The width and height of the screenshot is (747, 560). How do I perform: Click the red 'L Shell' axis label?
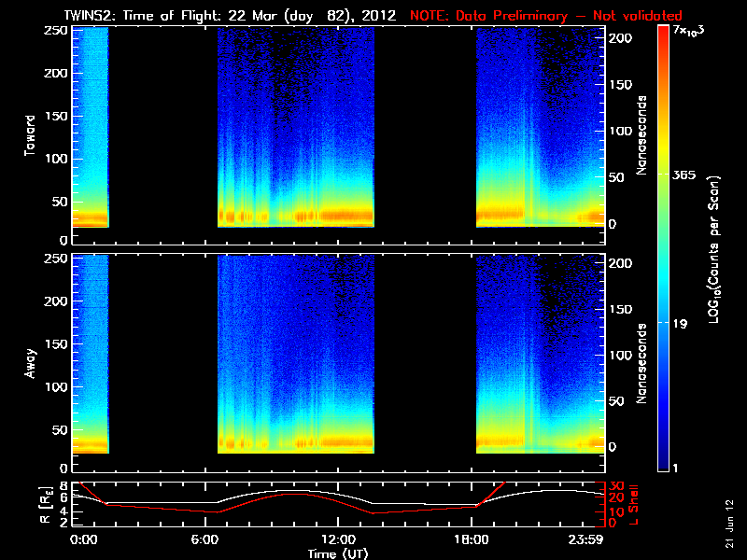633,504
